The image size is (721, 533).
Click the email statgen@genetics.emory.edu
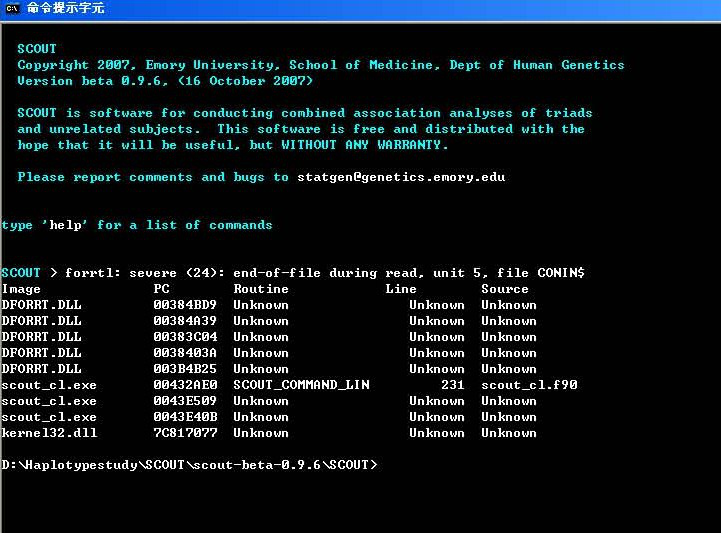(401, 178)
